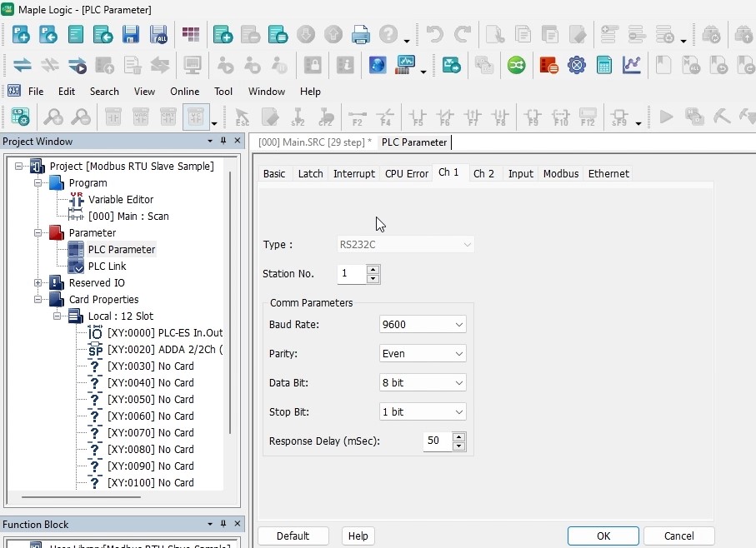
Task: Click the red and purple grid toolbar icon
Action: click(x=191, y=35)
